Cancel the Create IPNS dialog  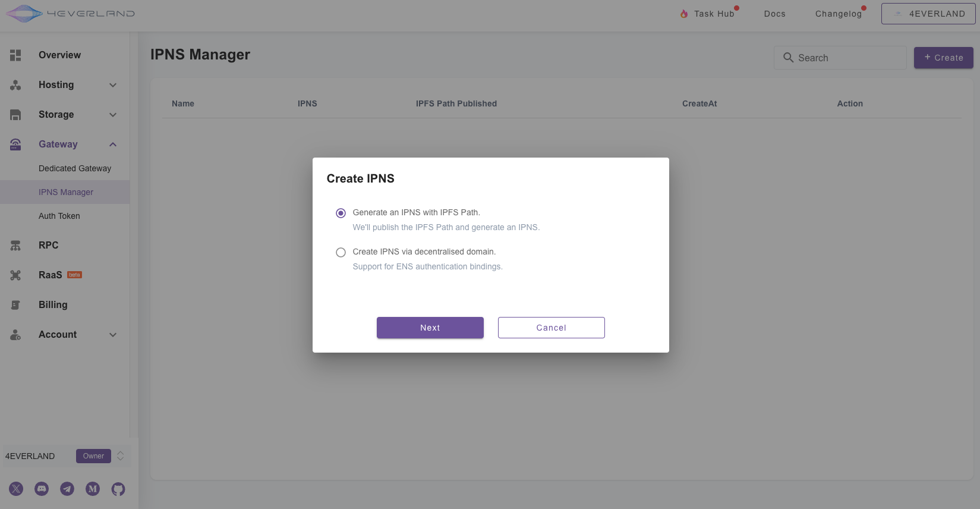[x=551, y=328]
